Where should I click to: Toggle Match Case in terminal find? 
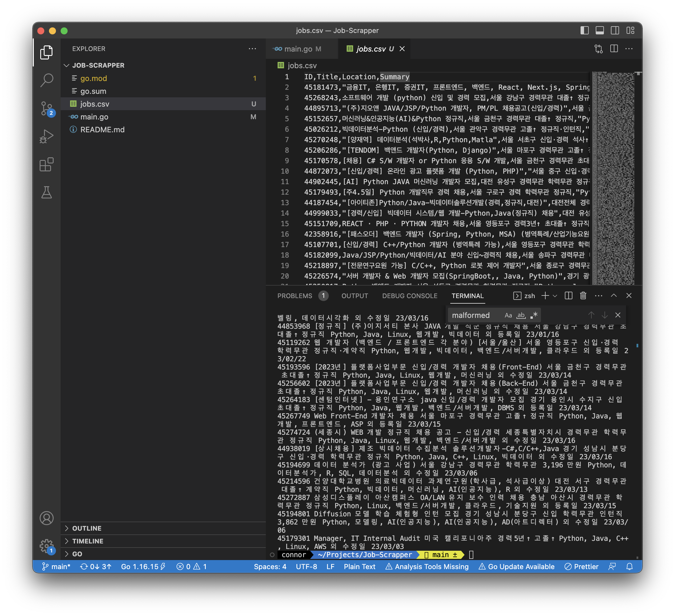[508, 315]
